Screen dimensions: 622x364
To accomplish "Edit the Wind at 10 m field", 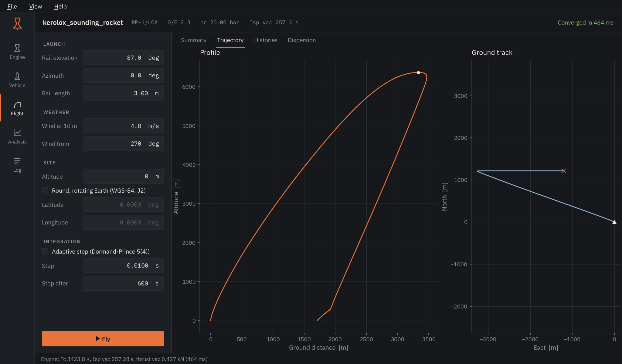I will pyautogui.click(x=124, y=126).
